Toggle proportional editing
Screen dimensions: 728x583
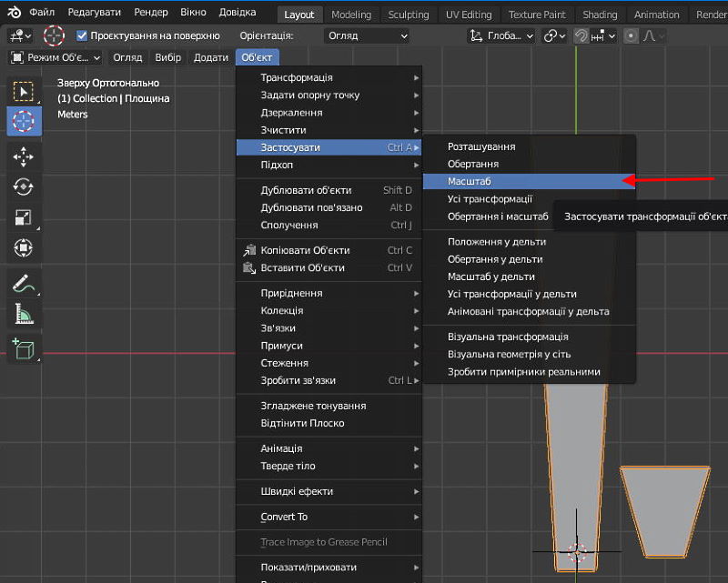[631, 35]
